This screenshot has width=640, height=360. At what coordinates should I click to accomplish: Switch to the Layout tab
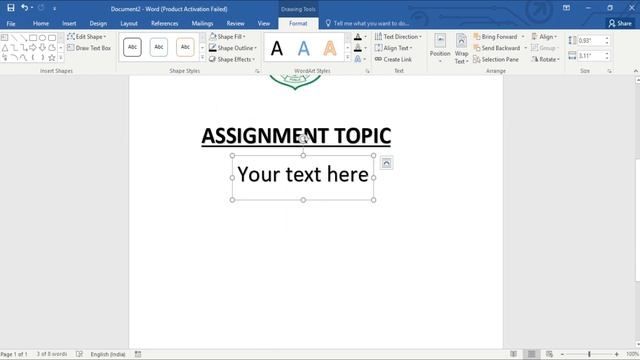pyautogui.click(x=129, y=24)
